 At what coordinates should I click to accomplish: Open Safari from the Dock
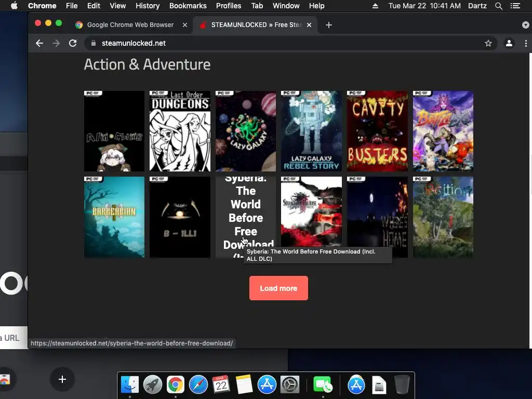198,385
